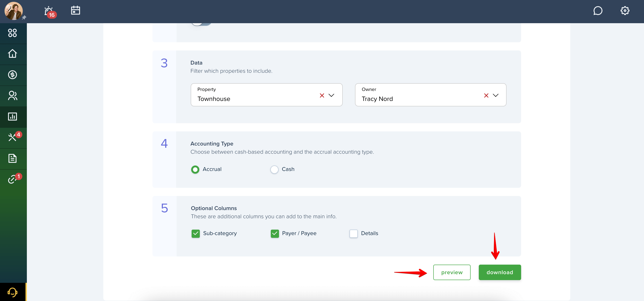Click the preview button
The height and width of the screenshot is (301, 644).
452,272
